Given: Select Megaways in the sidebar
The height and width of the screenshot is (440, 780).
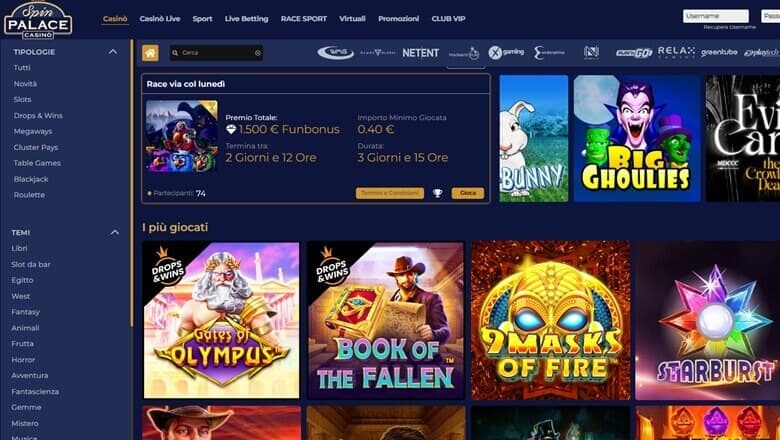Looking at the screenshot, I should 33,131.
